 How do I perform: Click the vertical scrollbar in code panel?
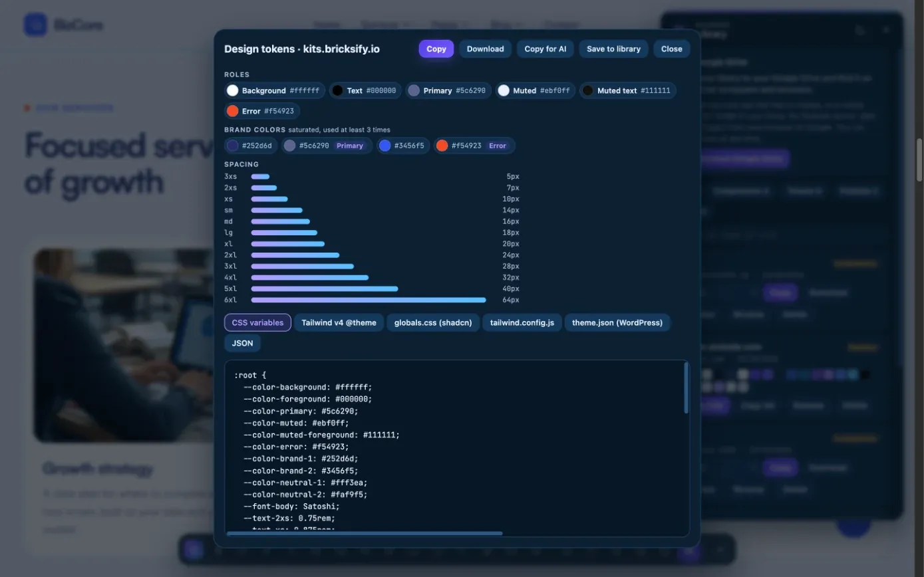tap(686, 388)
